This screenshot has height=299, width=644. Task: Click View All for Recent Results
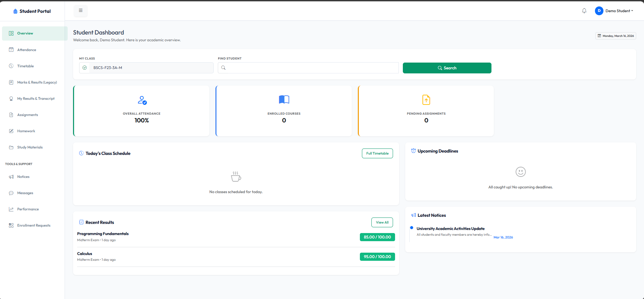[382, 222]
